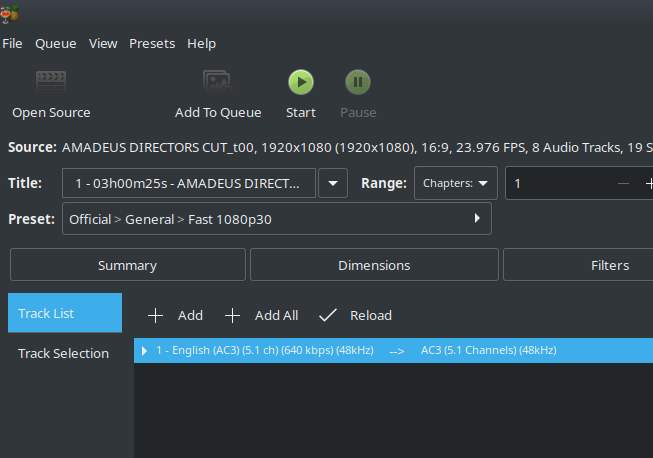Screen dimensions: 653x458
Task: Open the File menu
Action: coord(12,44)
